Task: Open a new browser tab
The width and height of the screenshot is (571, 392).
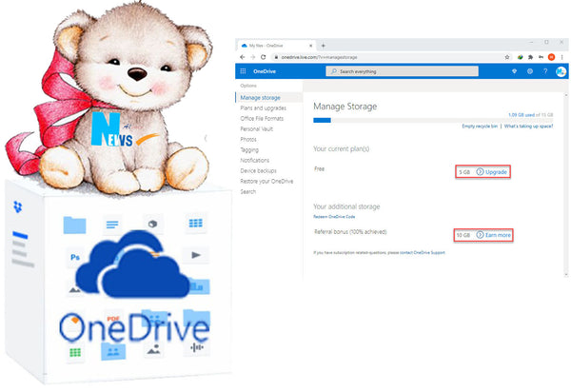Action: pyautogui.click(x=323, y=45)
